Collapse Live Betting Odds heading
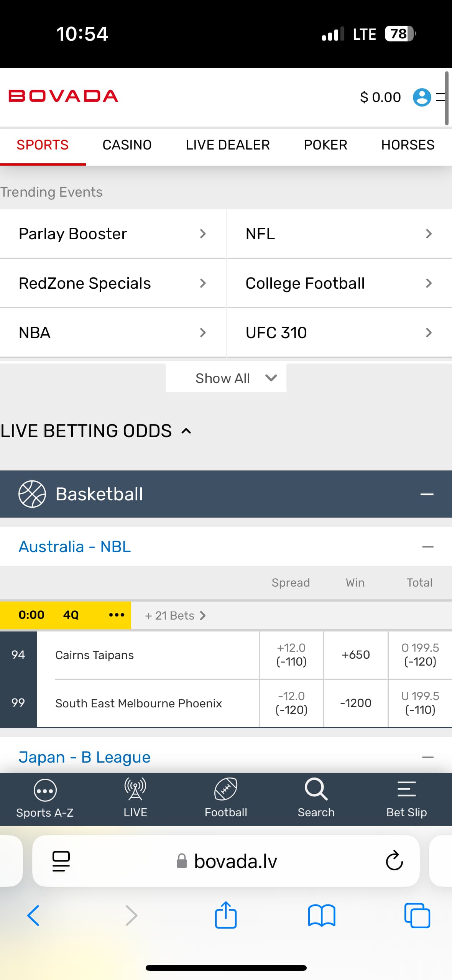 tap(186, 431)
